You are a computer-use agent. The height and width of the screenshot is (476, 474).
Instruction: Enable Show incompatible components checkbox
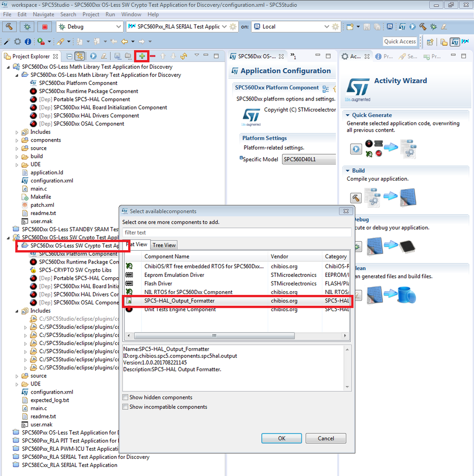(x=125, y=406)
